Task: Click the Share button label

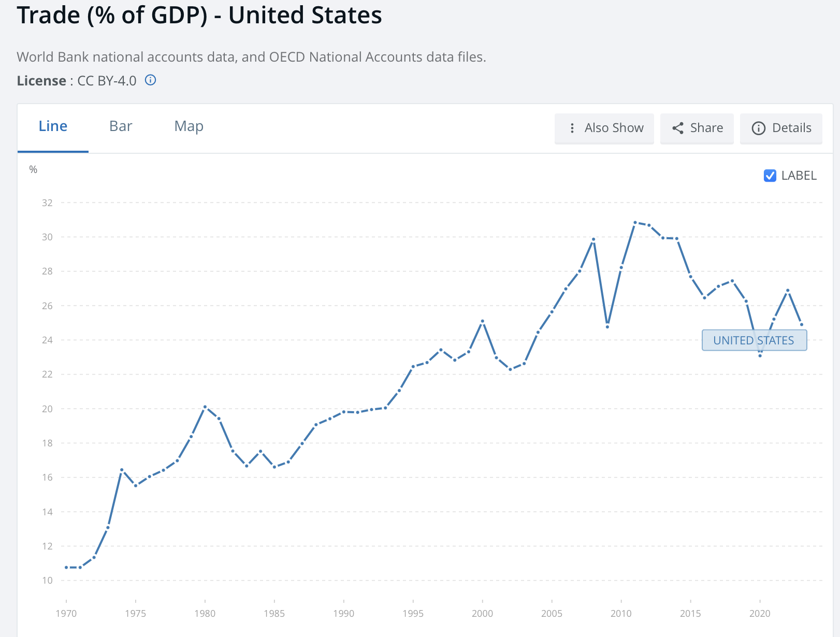Action: coord(706,128)
